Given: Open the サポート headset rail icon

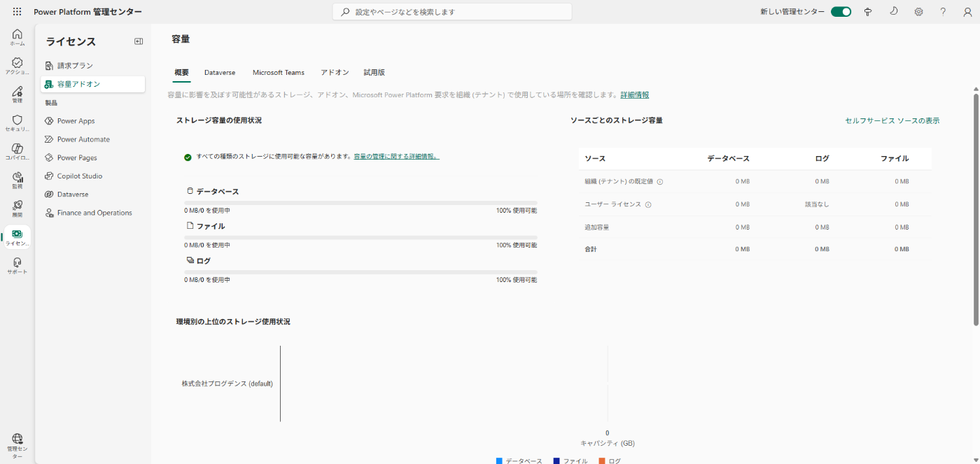Looking at the screenshot, I should pos(17,266).
